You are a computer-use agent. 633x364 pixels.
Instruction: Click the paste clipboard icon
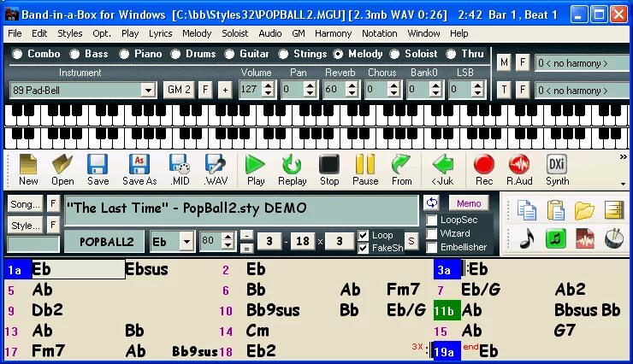(555, 210)
